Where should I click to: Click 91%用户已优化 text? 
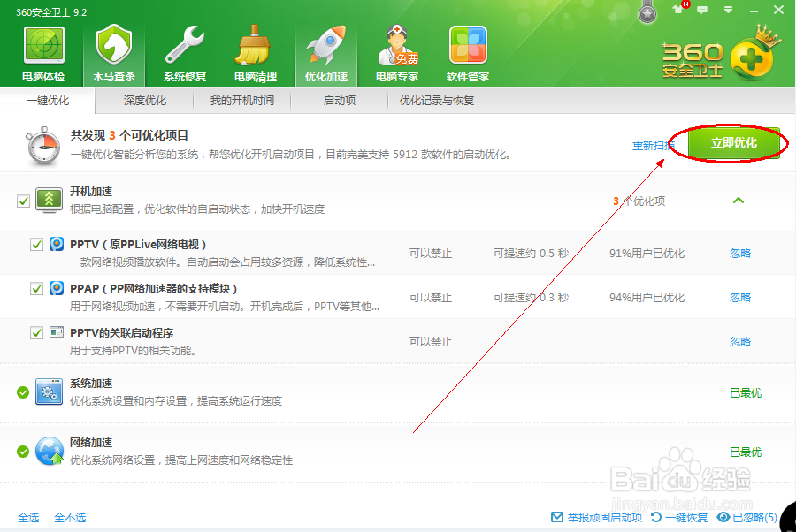click(647, 253)
